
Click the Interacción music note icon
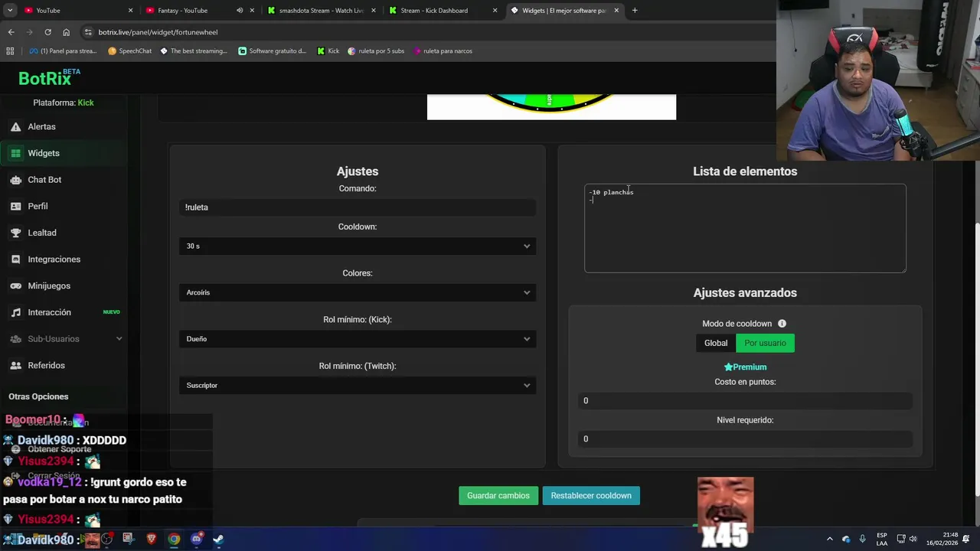pos(15,312)
